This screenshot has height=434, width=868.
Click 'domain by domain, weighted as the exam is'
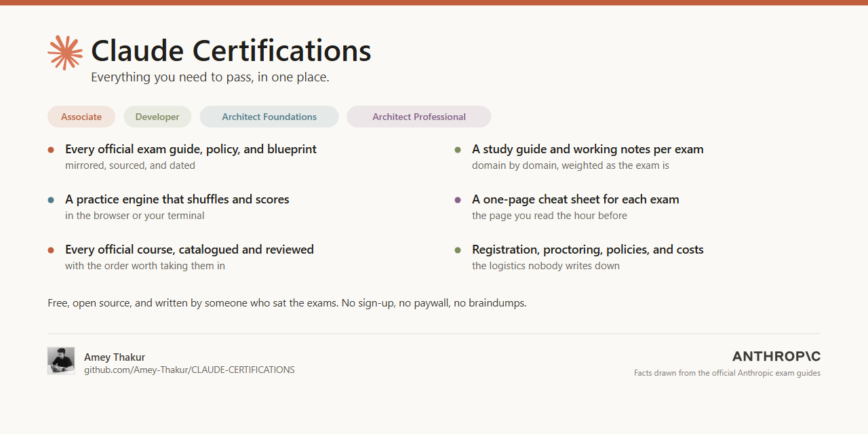[x=570, y=165]
